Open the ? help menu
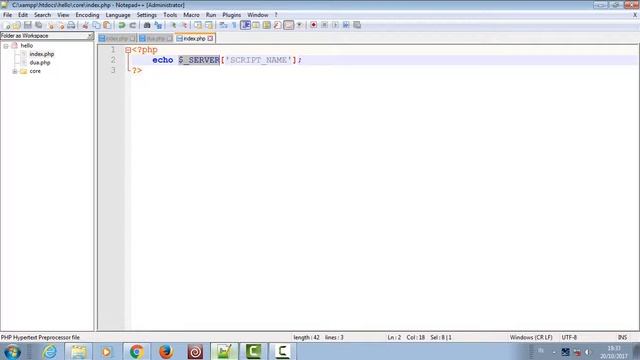The image size is (640, 360). pos(276,15)
